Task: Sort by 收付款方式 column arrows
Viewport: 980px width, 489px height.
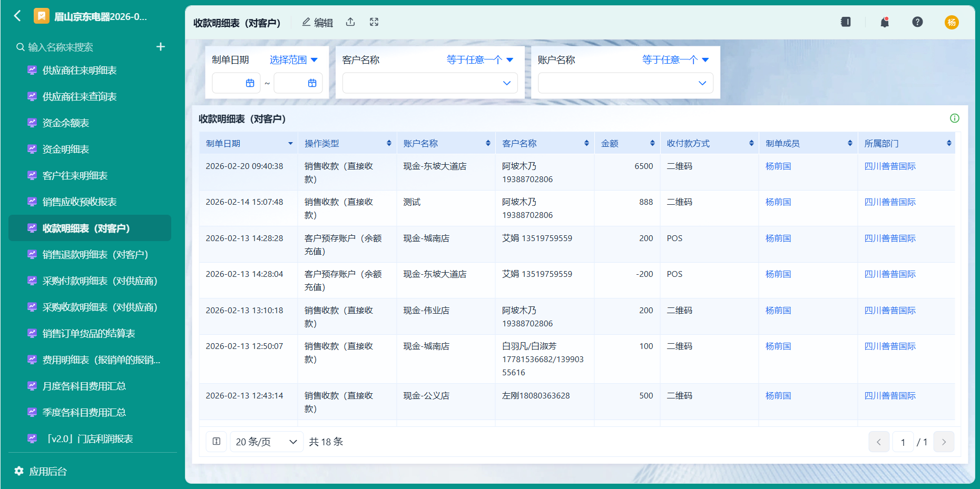Action: pos(751,143)
